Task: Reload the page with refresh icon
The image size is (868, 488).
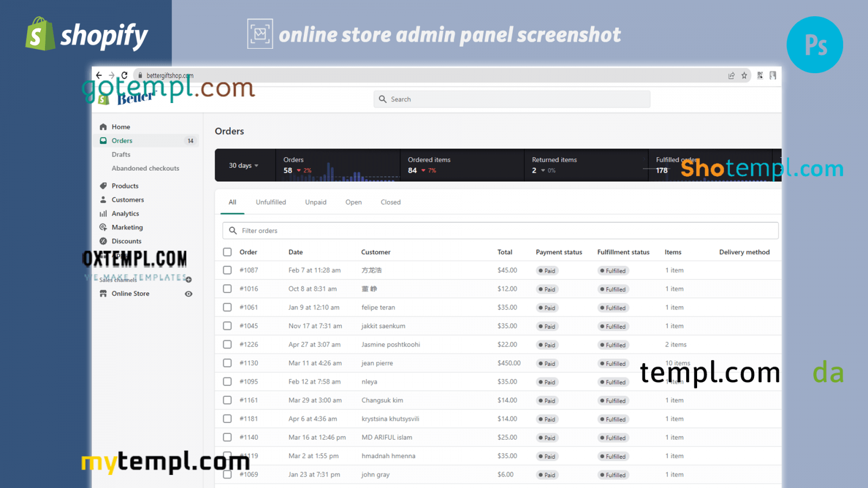Action: [x=124, y=75]
